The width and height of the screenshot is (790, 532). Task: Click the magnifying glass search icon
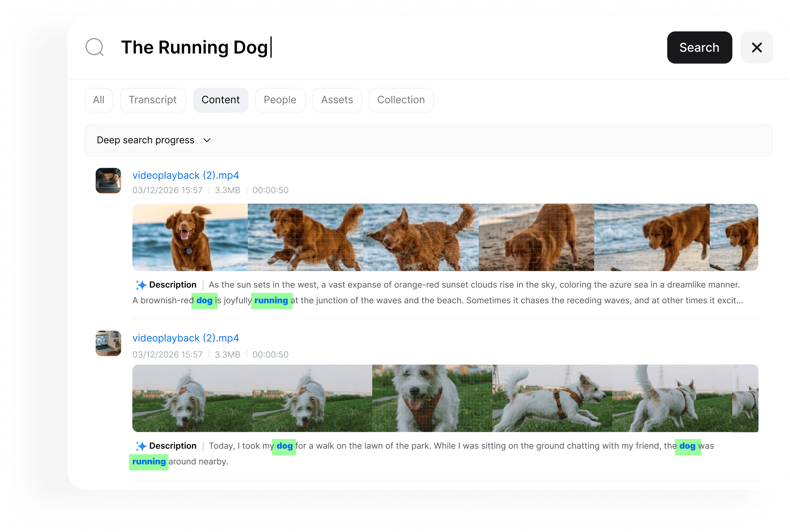pyautogui.click(x=95, y=47)
